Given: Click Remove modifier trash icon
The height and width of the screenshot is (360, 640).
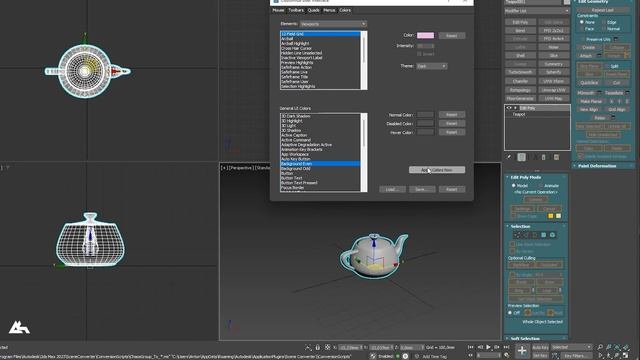Looking at the screenshot, I should 543,157.
